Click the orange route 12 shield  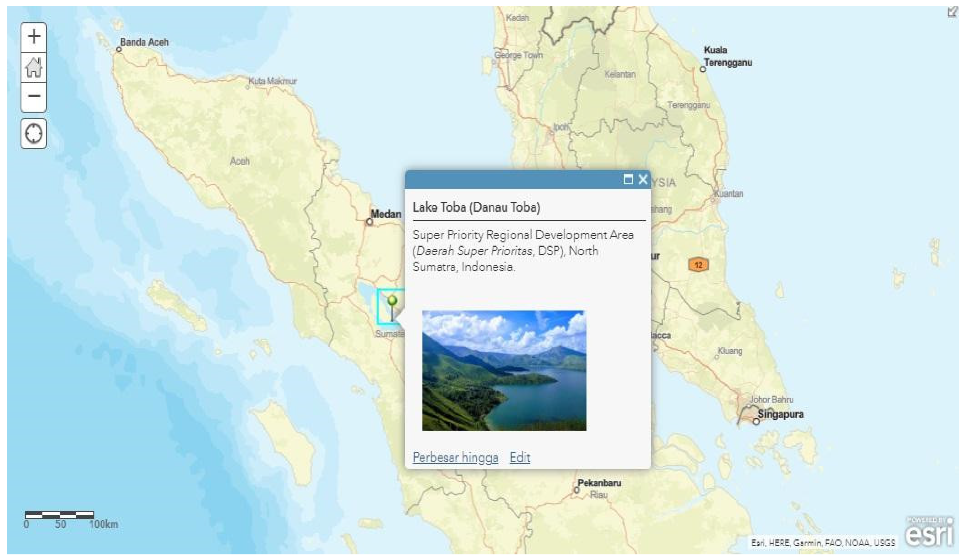[698, 265]
